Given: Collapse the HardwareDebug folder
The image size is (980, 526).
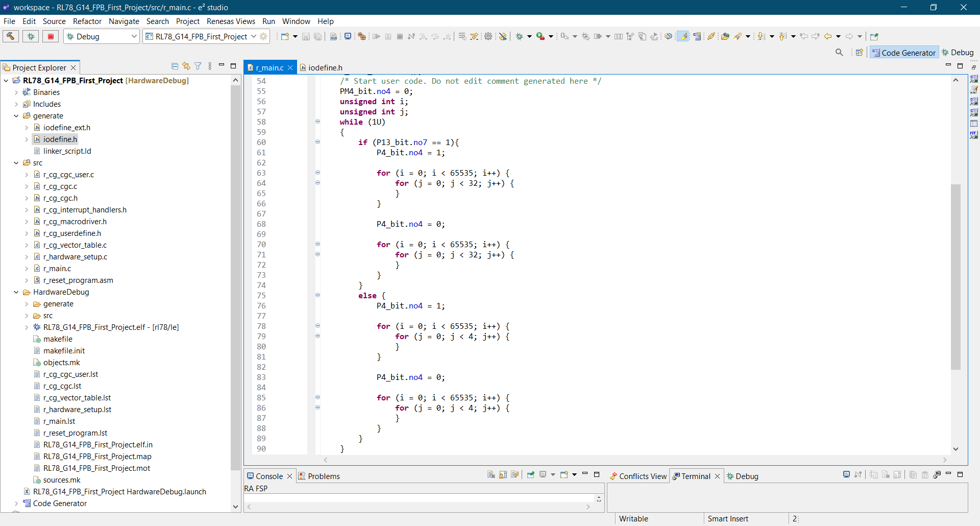Looking at the screenshot, I should 16,292.
